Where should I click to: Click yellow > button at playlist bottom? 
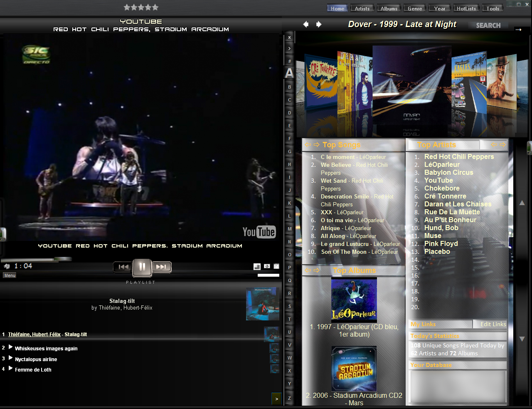pos(276,399)
